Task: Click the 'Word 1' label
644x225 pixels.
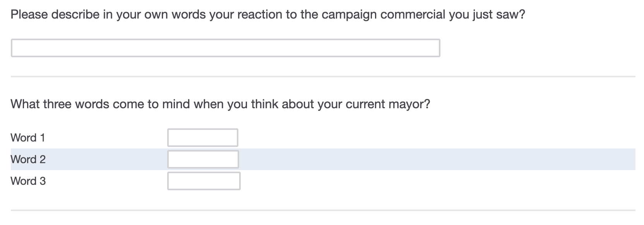Action: (x=28, y=138)
